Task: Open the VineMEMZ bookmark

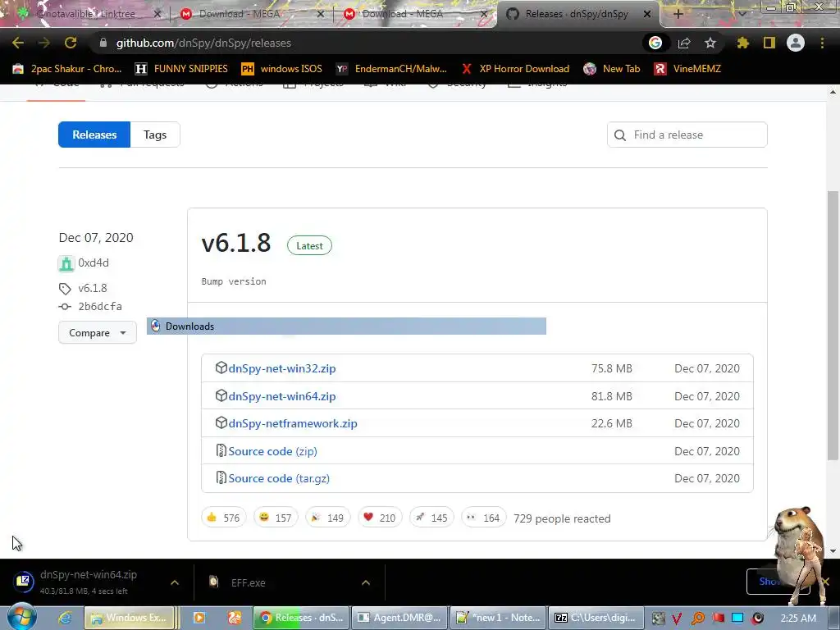Action: (688, 69)
